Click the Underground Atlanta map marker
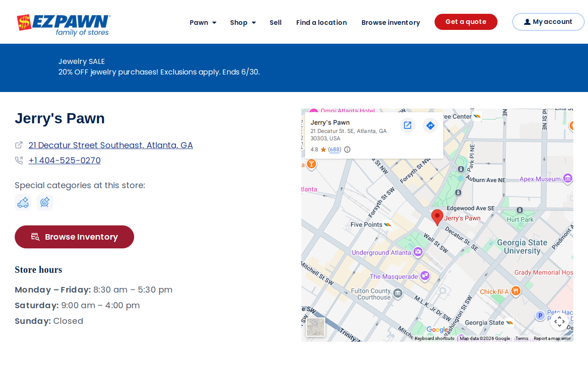588x368 pixels. [x=418, y=252]
